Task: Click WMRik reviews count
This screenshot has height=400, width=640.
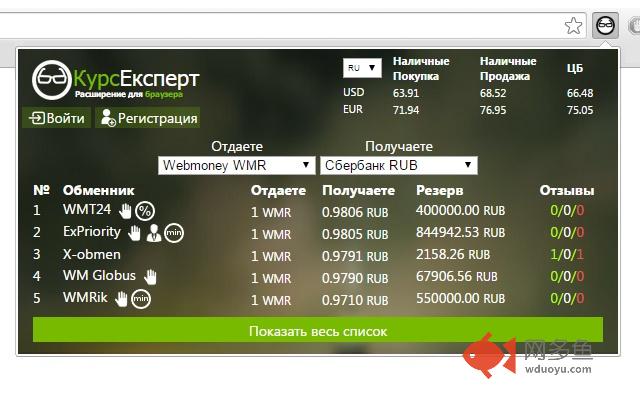Action: coord(567,298)
